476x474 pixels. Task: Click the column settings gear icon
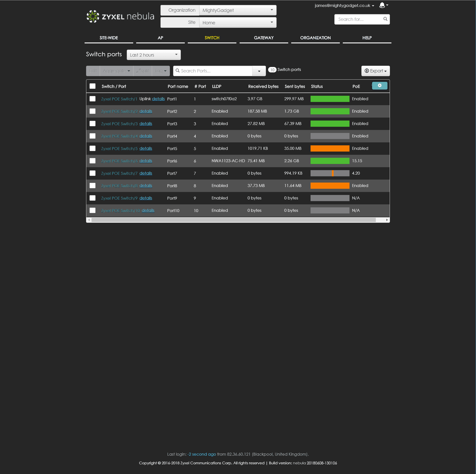click(x=379, y=86)
